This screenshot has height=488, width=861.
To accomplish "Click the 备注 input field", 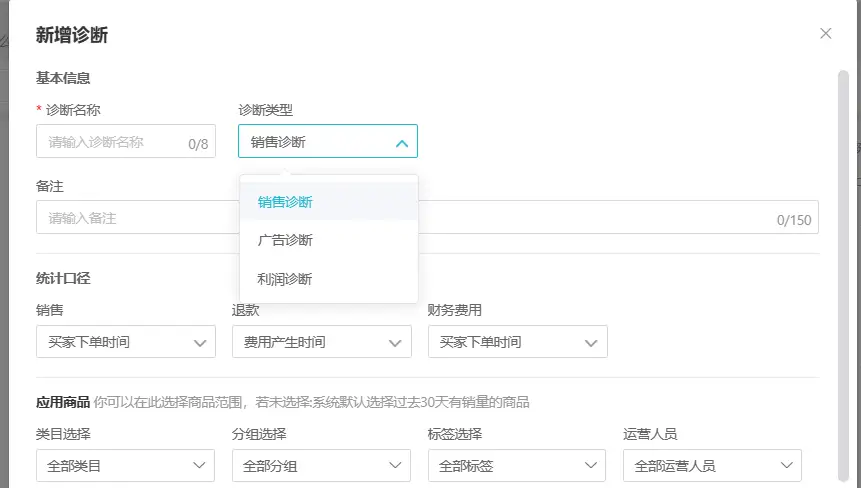I will pos(427,217).
